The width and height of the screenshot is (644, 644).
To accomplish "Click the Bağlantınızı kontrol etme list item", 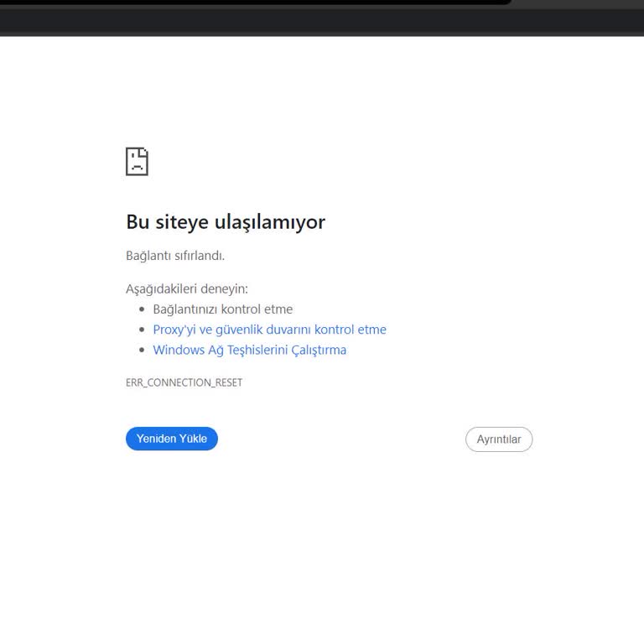I will 223,309.
